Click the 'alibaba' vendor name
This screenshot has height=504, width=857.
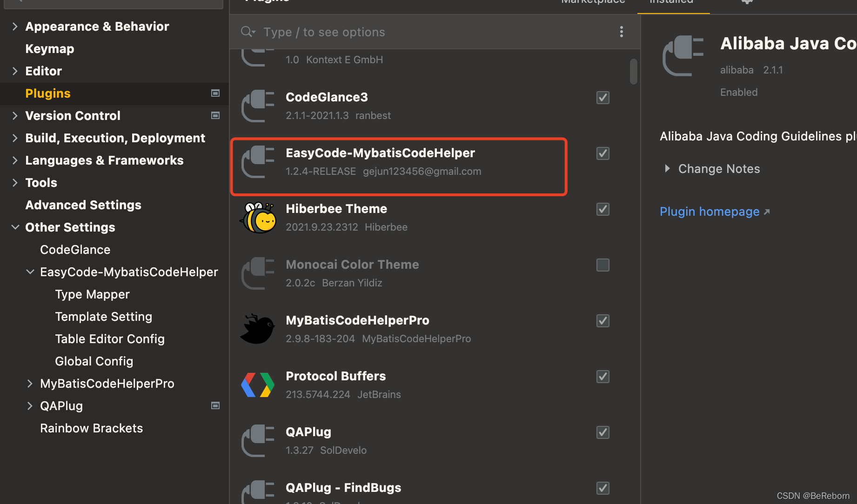737,70
